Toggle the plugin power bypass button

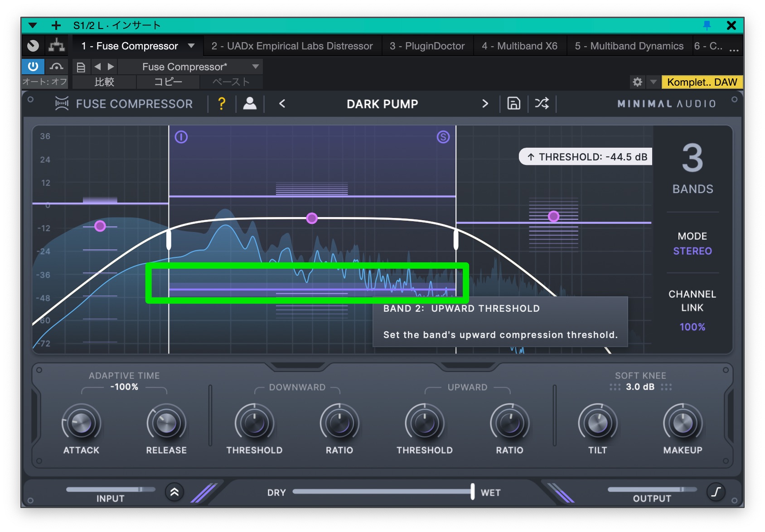point(33,67)
